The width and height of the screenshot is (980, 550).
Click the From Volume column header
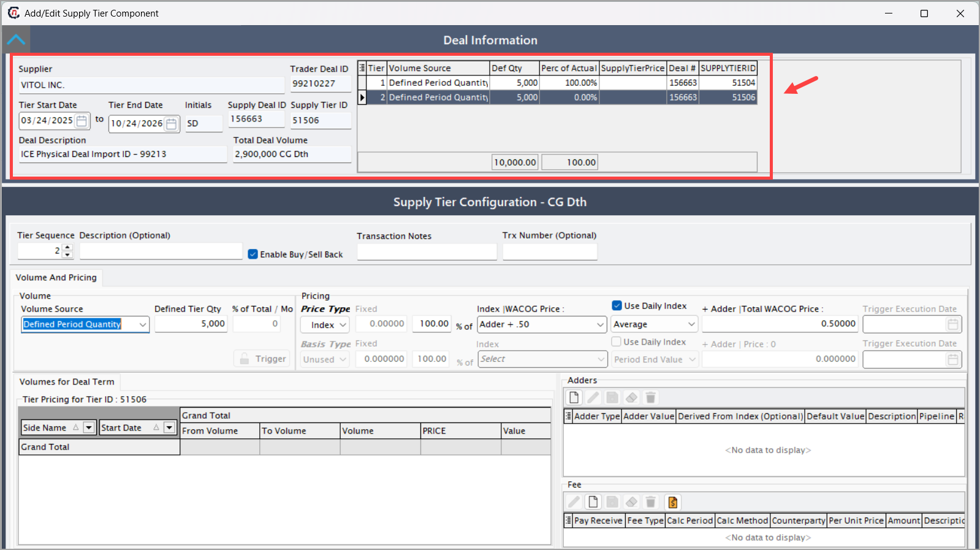219,431
